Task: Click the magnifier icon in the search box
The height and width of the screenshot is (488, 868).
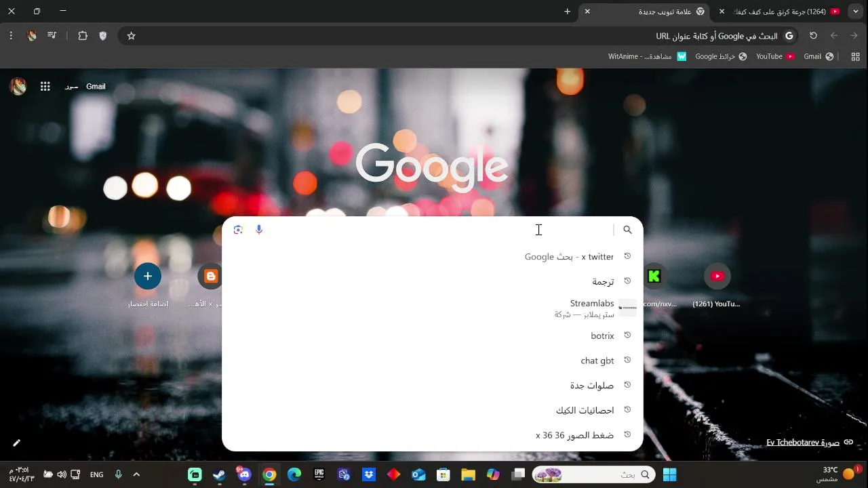Action: tap(627, 230)
